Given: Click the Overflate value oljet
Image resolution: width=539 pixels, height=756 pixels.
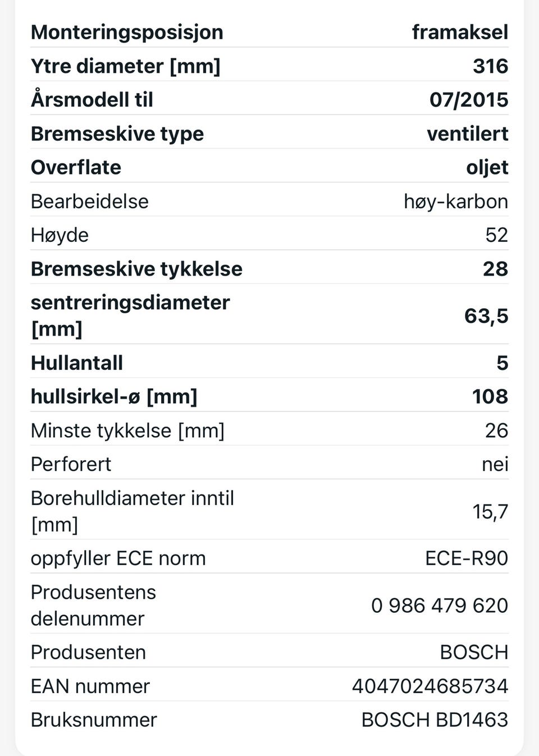Looking at the screenshot, I should click(x=487, y=167).
